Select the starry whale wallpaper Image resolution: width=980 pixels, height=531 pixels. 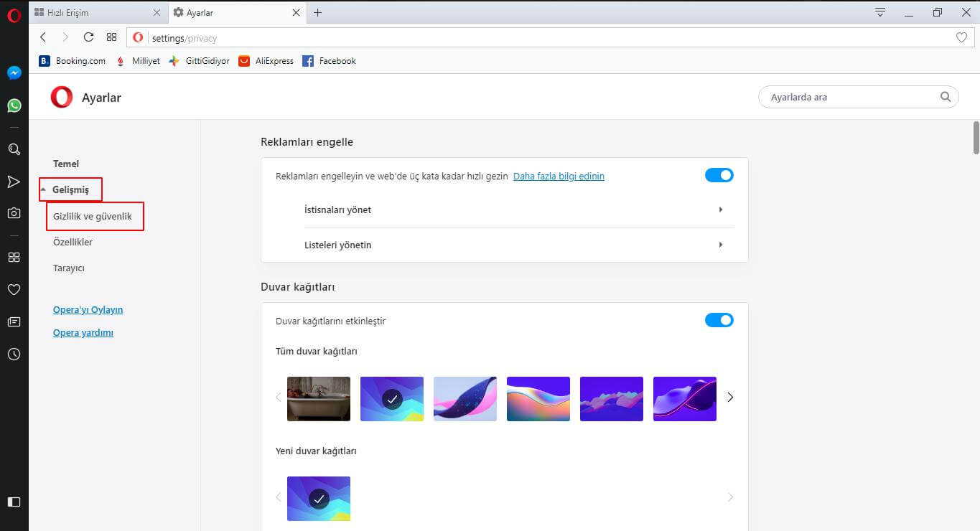(x=465, y=399)
